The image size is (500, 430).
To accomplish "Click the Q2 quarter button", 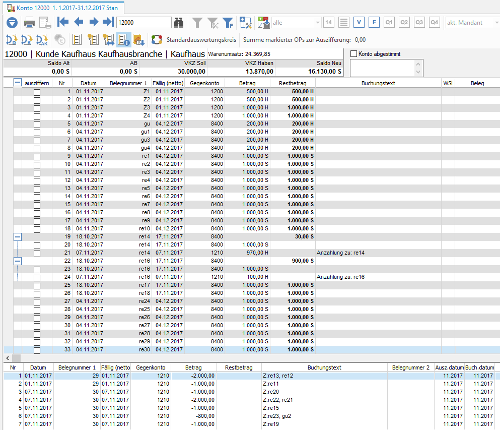I will point(404,22).
